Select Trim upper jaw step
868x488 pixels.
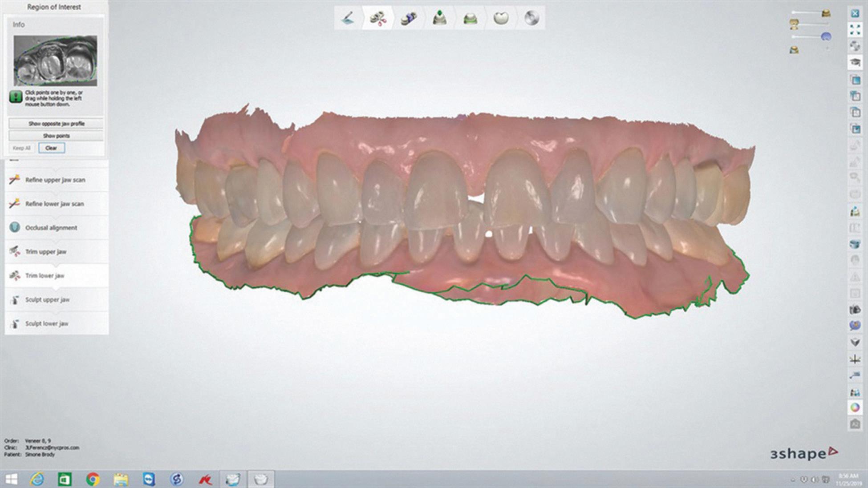point(46,252)
